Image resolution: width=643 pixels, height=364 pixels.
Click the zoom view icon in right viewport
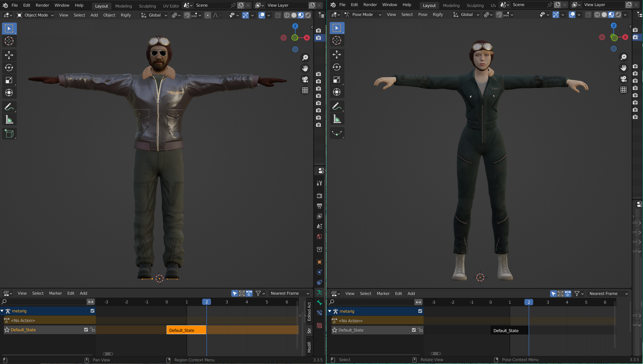[624, 57]
